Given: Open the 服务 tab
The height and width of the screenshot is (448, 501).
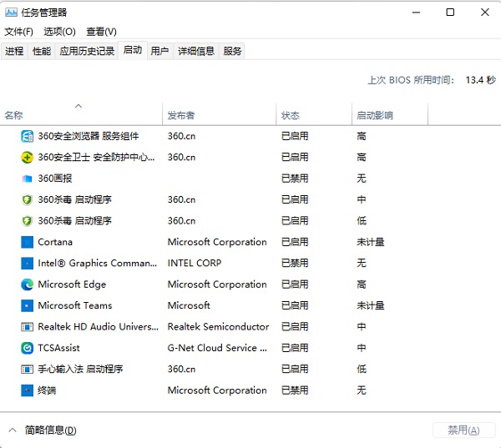Looking at the screenshot, I should click(x=232, y=51).
